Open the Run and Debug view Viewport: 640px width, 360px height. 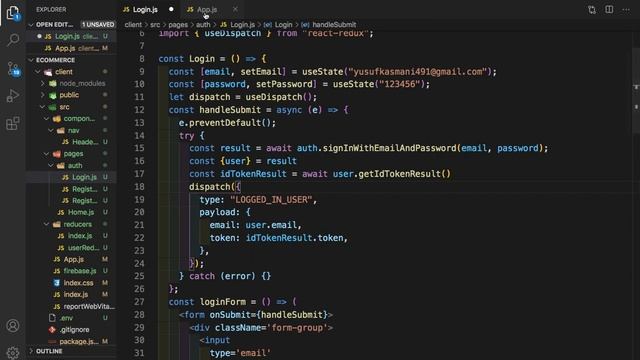pos(13,96)
